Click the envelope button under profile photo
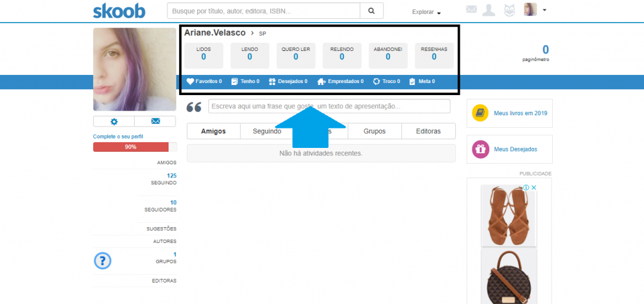This screenshot has height=304, width=644. [x=155, y=121]
